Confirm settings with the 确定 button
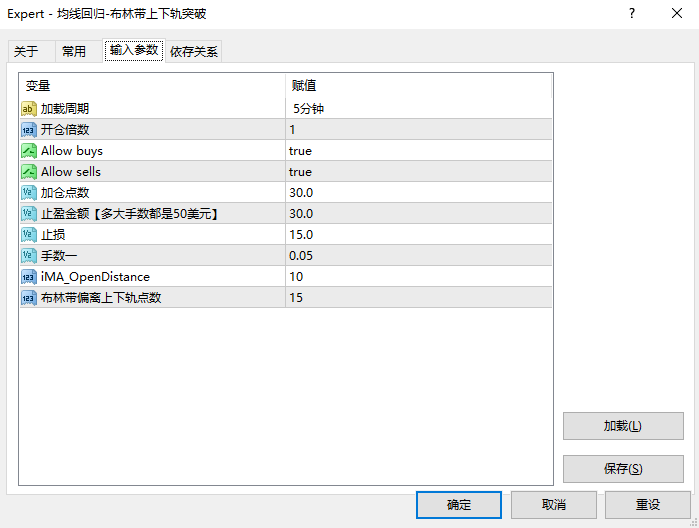The image size is (699, 528). point(459,504)
